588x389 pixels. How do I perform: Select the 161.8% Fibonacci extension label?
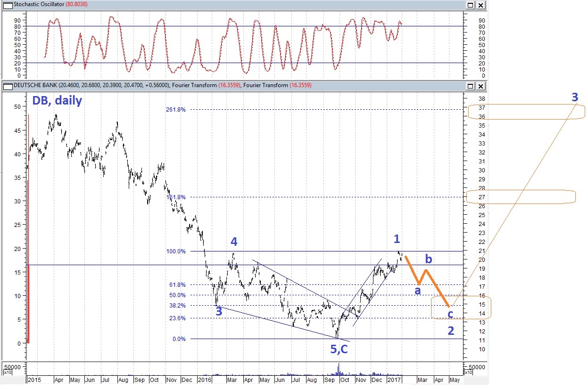175,197
